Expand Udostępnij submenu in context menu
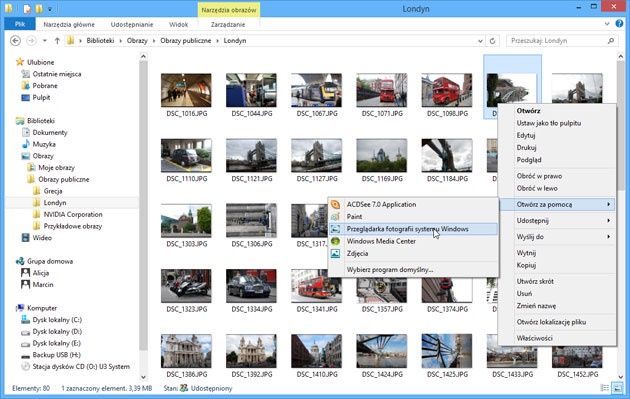 click(558, 221)
